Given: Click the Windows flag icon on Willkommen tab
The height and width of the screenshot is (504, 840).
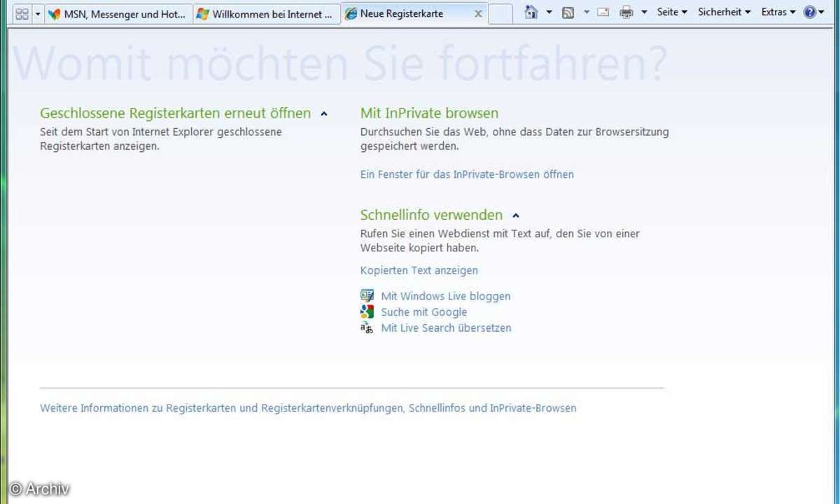Looking at the screenshot, I should pyautogui.click(x=203, y=14).
